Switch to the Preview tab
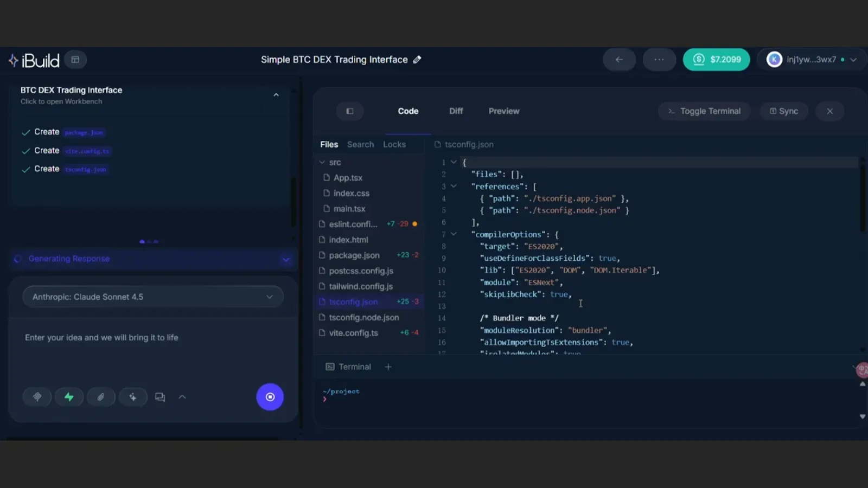This screenshot has width=868, height=488. [x=503, y=111]
